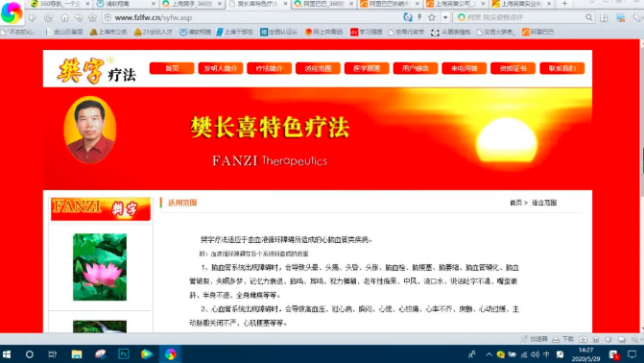Image resolution: width=644 pixels, height=363 pixels.
Task: Open Photoshop from the taskbar
Action: [123, 354]
